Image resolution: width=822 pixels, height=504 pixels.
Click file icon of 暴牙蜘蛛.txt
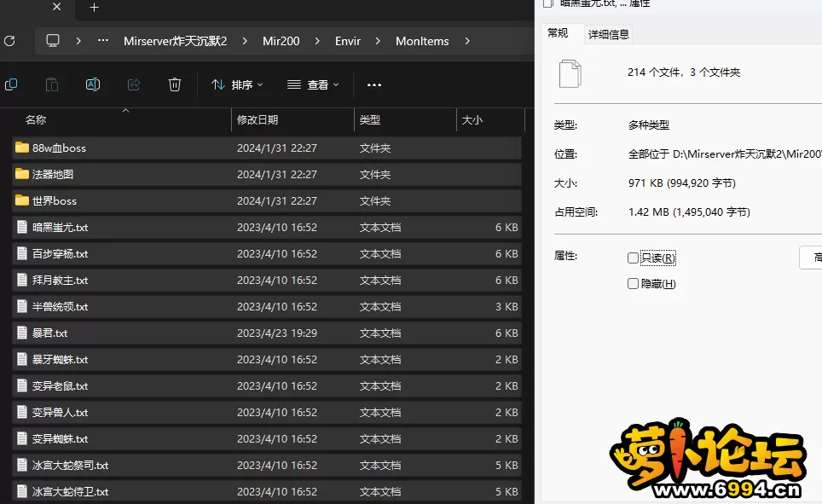(x=22, y=359)
